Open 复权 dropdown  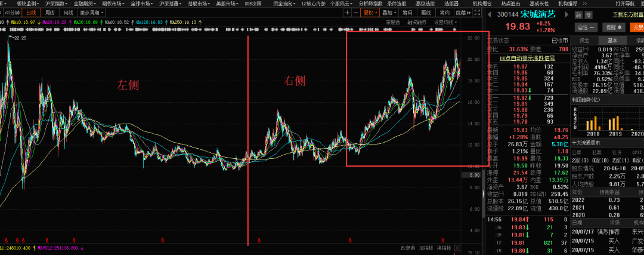(x=370, y=13)
